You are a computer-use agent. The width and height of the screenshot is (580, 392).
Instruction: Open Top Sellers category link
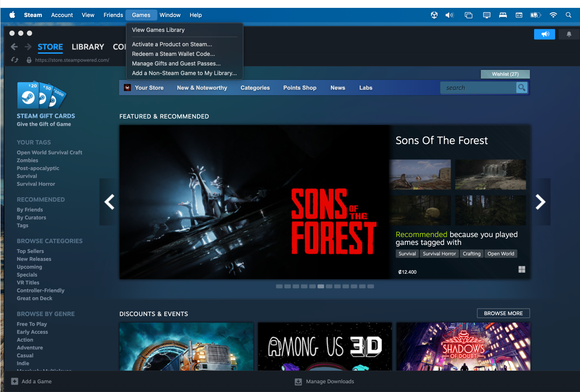click(x=30, y=251)
